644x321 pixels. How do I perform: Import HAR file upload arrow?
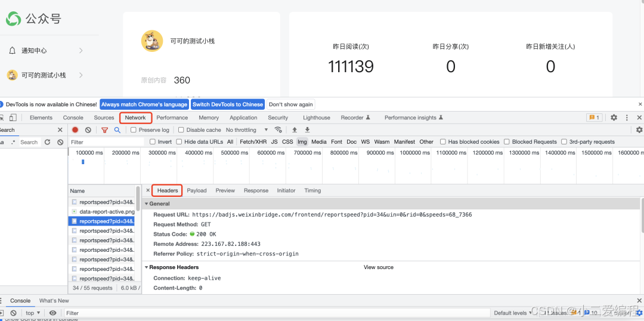click(295, 130)
